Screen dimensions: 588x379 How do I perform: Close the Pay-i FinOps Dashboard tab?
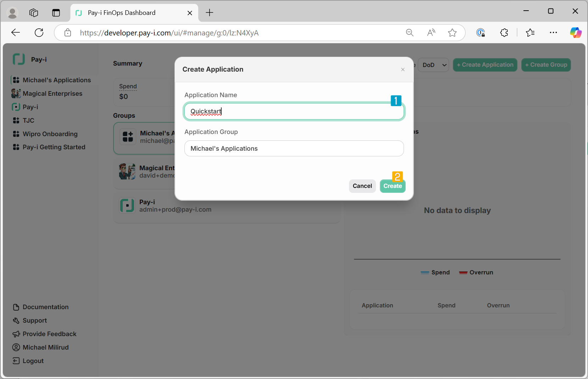(x=190, y=13)
